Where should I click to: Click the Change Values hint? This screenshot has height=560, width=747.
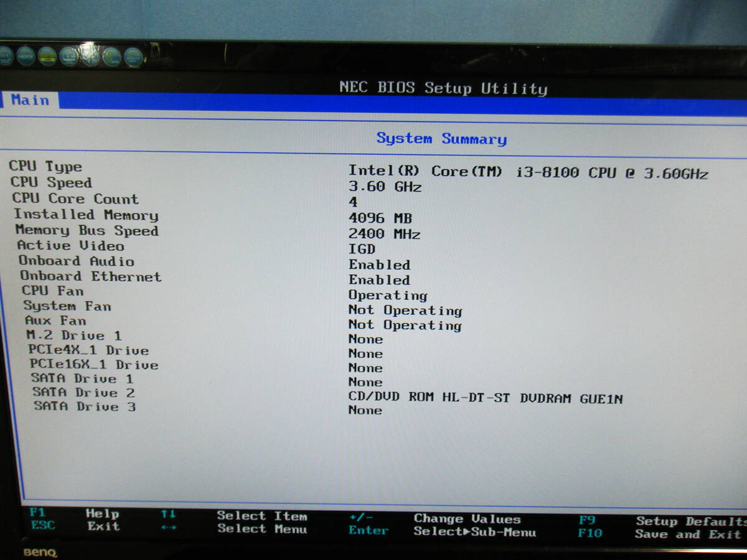[467, 519]
